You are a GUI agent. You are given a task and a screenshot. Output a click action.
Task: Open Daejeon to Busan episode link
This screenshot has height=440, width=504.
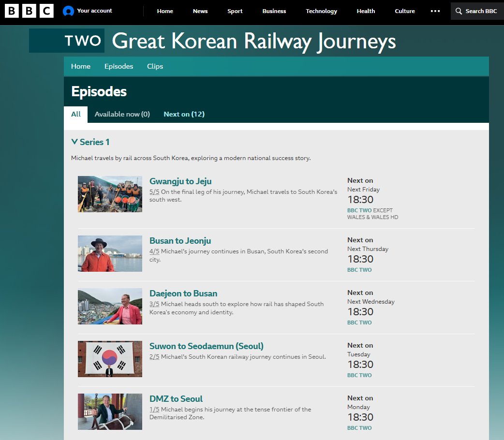183,293
